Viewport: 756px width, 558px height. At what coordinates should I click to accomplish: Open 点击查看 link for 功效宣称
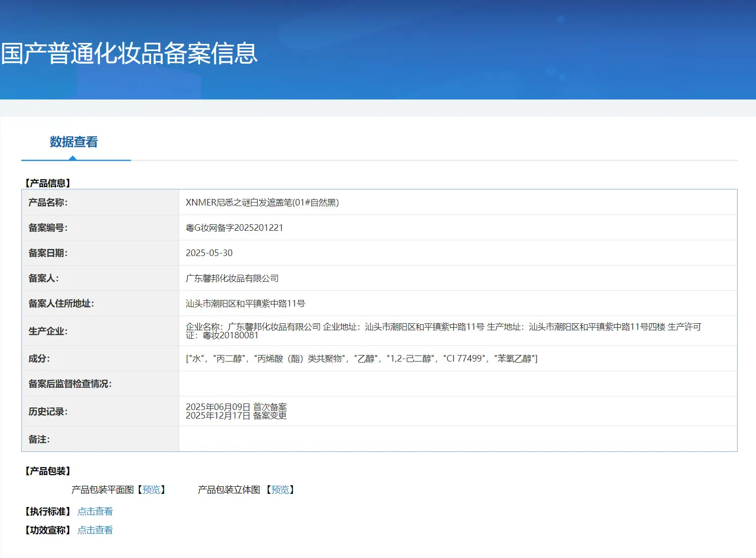[x=95, y=530]
